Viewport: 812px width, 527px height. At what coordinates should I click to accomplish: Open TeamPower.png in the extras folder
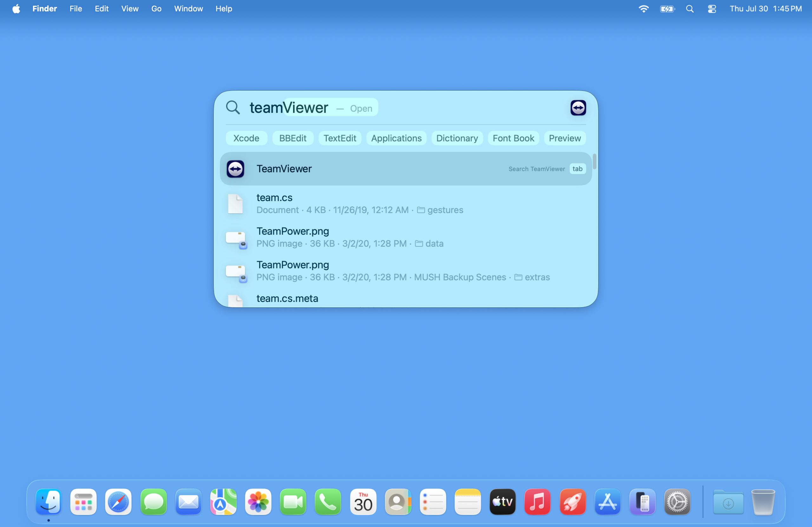pyautogui.click(x=405, y=270)
